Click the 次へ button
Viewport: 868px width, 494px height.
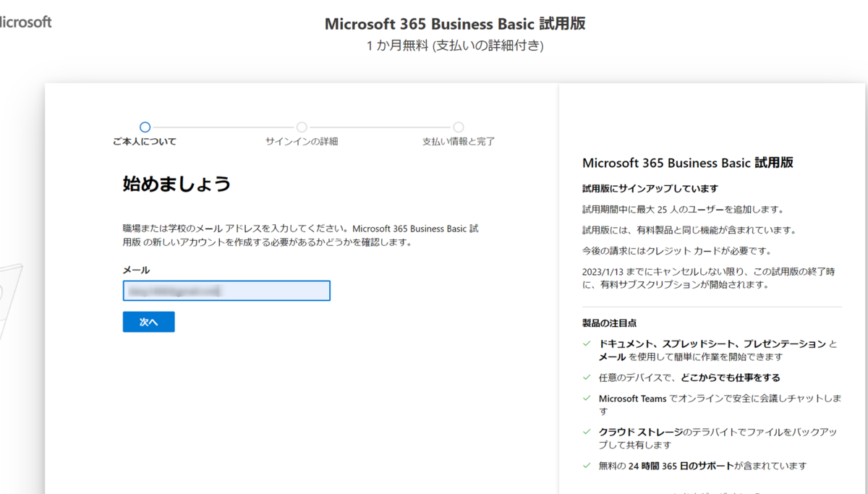pyautogui.click(x=148, y=322)
